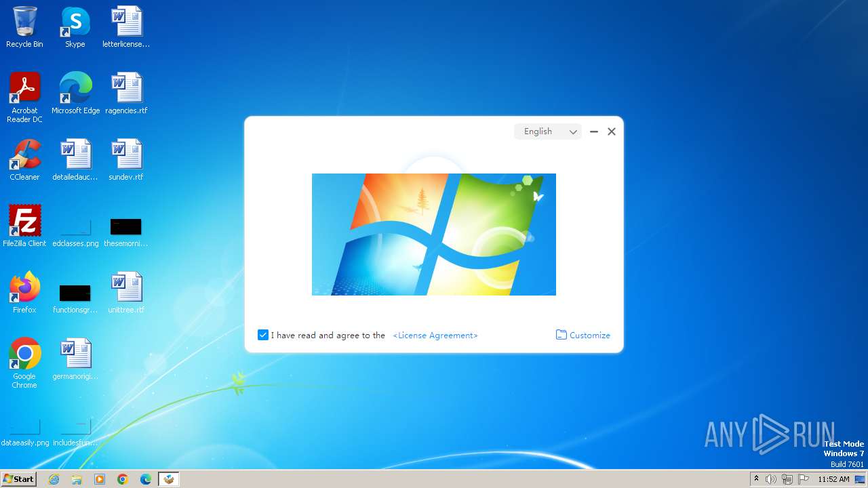Launch Edge from the taskbar

pyautogui.click(x=146, y=479)
